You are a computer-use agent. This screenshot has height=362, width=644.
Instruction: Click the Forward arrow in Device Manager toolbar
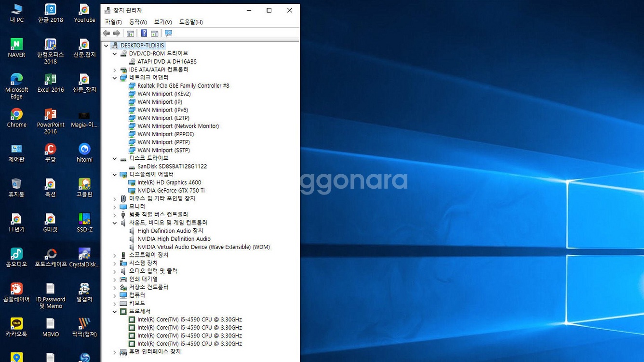[117, 33]
